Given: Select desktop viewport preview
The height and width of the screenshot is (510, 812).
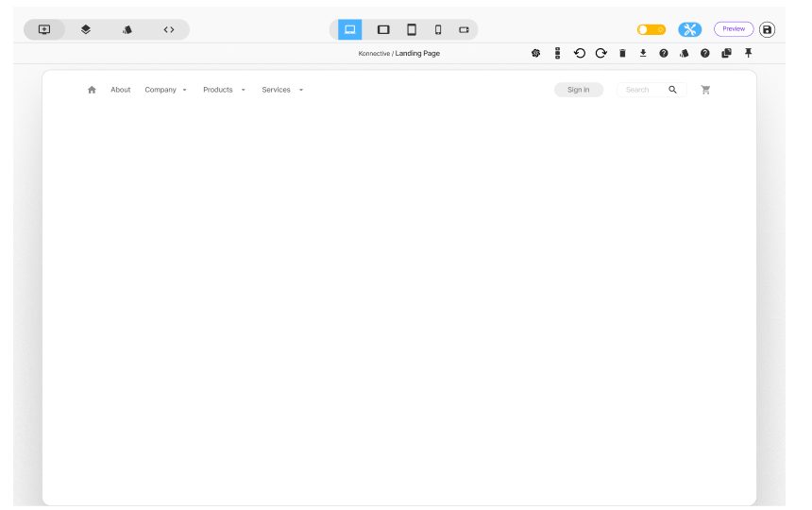Looking at the screenshot, I should tap(350, 29).
